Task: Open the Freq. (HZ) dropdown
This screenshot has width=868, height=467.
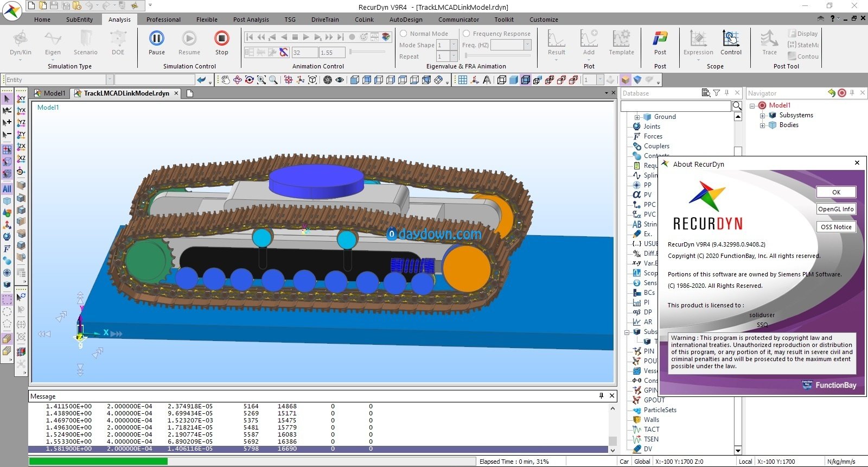Action: (x=527, y=45)
